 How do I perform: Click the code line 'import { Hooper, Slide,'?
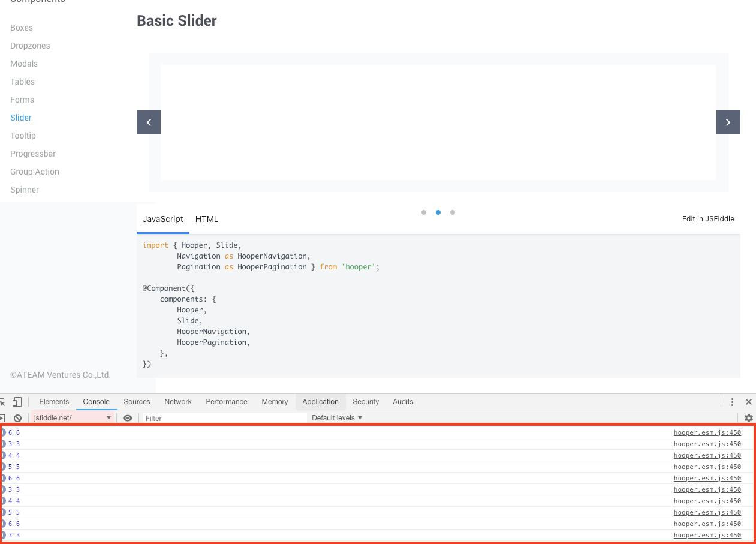(x=192, y=245)
